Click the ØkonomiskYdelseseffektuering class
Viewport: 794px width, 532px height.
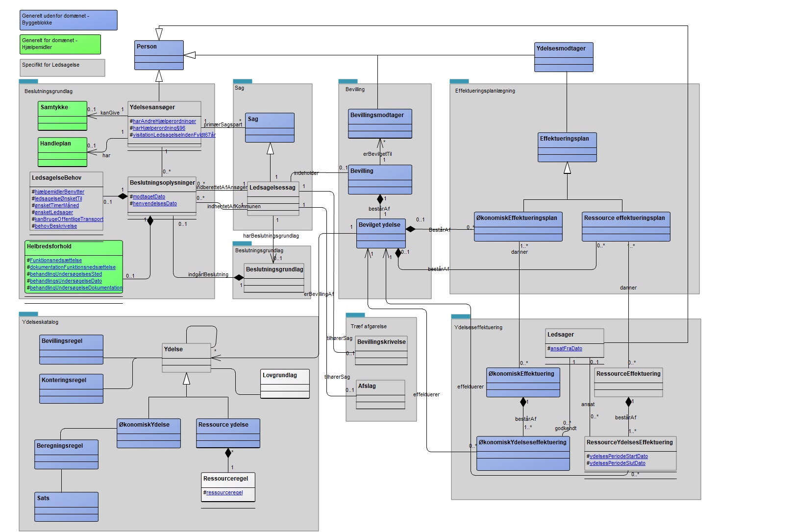click(523, 454)
